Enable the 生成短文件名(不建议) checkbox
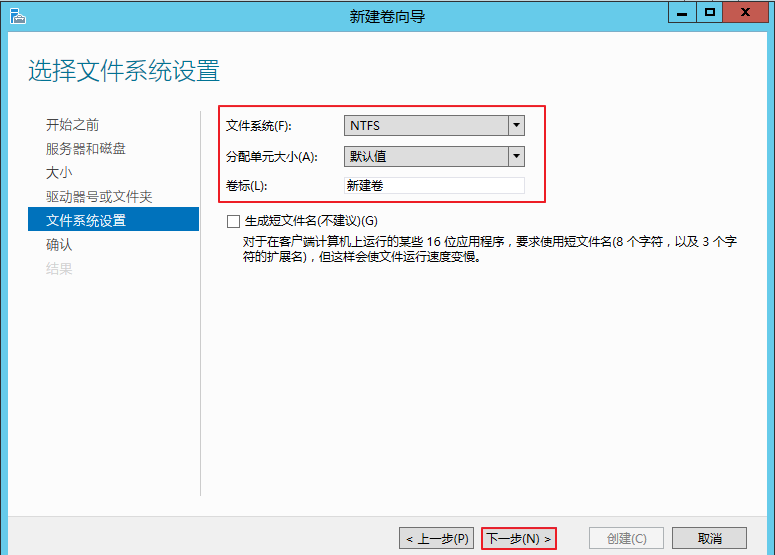 233,221
